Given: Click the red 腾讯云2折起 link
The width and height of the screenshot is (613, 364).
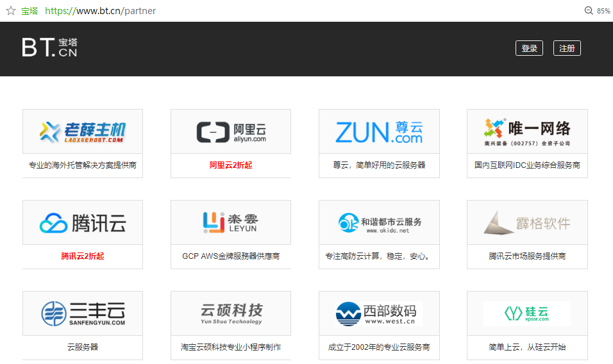Looking at the screenshot, I should point(83,256).
